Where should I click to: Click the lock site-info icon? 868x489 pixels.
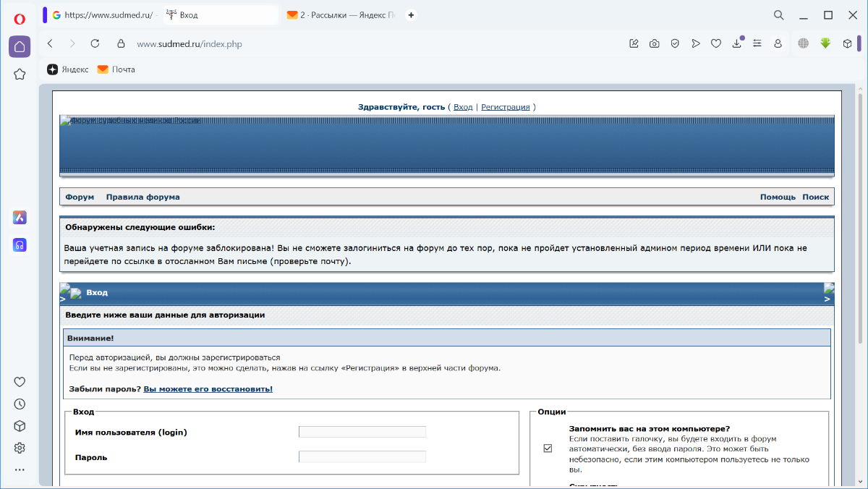(121, 43)
